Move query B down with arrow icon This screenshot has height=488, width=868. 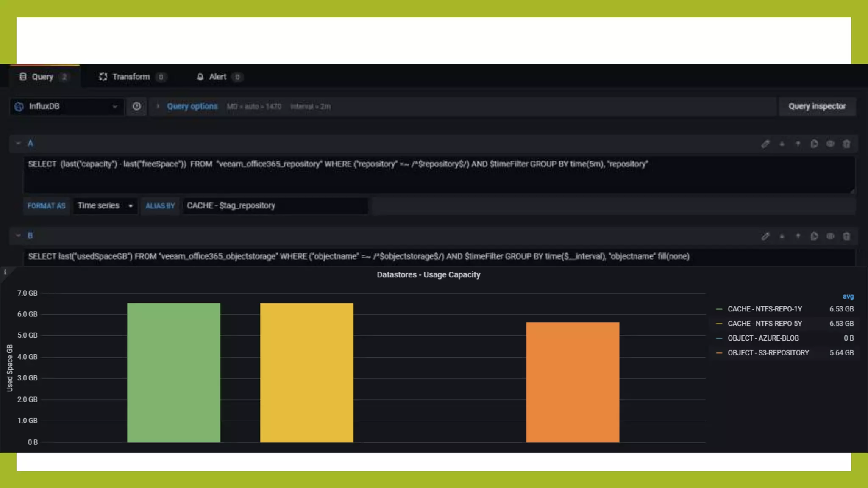[x=782, y=236]
